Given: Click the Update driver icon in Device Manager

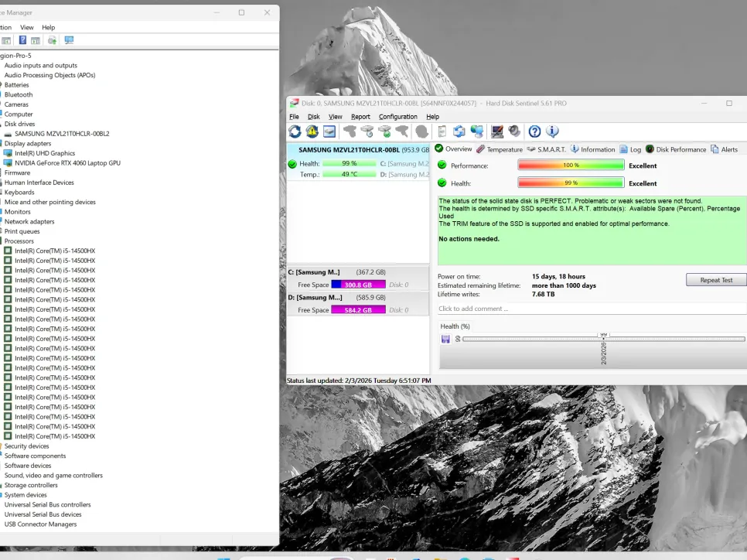Looking at the screenshot, I should coord(52,40).
